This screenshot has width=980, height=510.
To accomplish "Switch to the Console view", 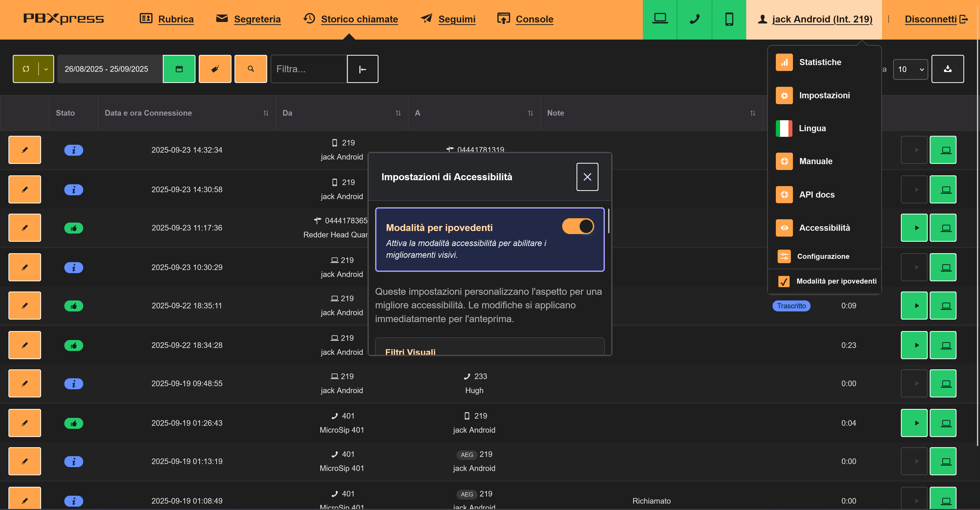I will (534, 19).
